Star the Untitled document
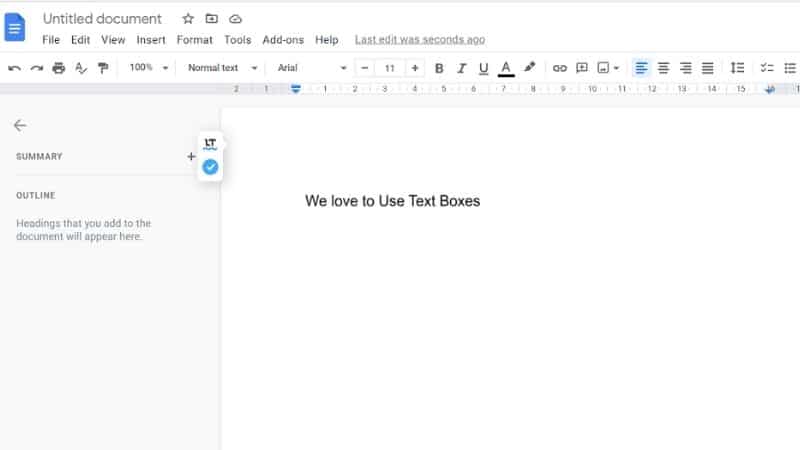This screenshot has height=450, width=800. tap(188, 19)
